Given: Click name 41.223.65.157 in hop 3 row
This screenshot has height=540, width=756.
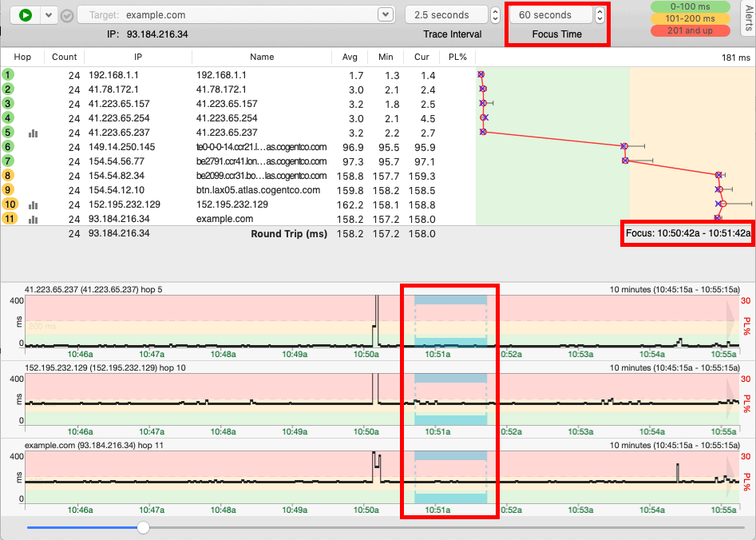Looking at the screenshot, I should tap(227, 104).
